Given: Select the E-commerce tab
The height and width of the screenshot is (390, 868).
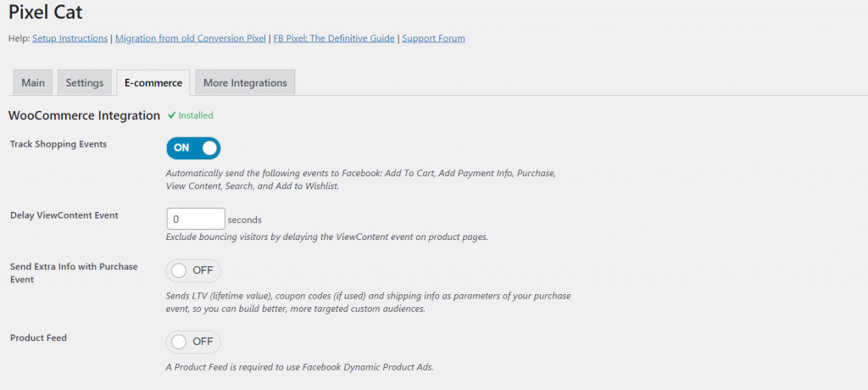Looking at the screenshot, I should (x=153, y=82).
